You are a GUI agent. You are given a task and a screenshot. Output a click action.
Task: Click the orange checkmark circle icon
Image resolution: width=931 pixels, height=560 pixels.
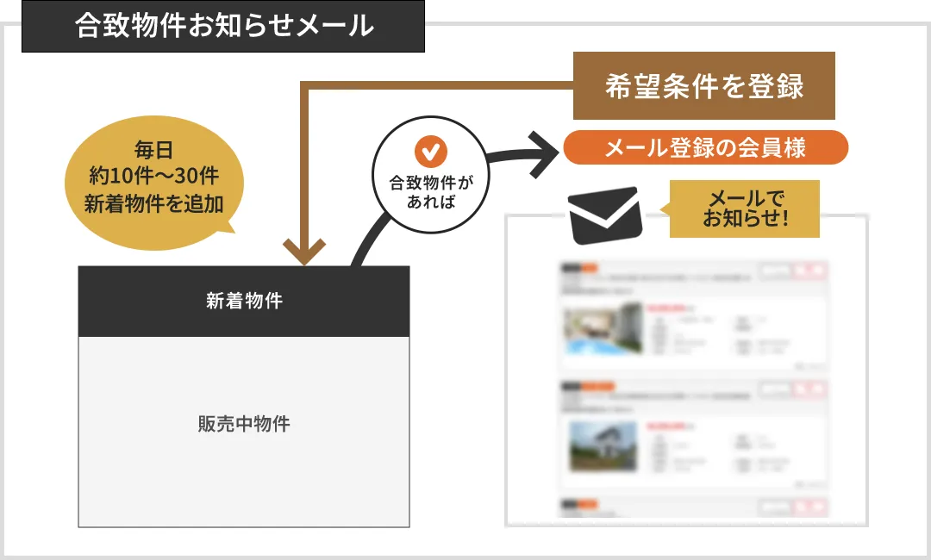click(430, 152)
